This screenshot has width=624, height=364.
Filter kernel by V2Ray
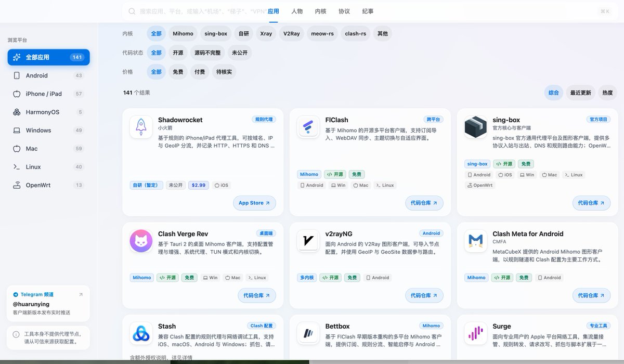pos(291,33)
